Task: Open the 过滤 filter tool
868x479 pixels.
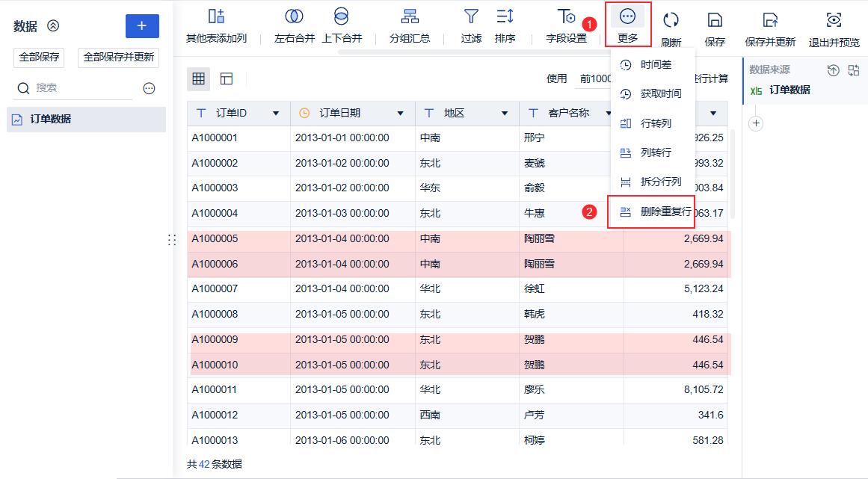Action: pos(471,25)
